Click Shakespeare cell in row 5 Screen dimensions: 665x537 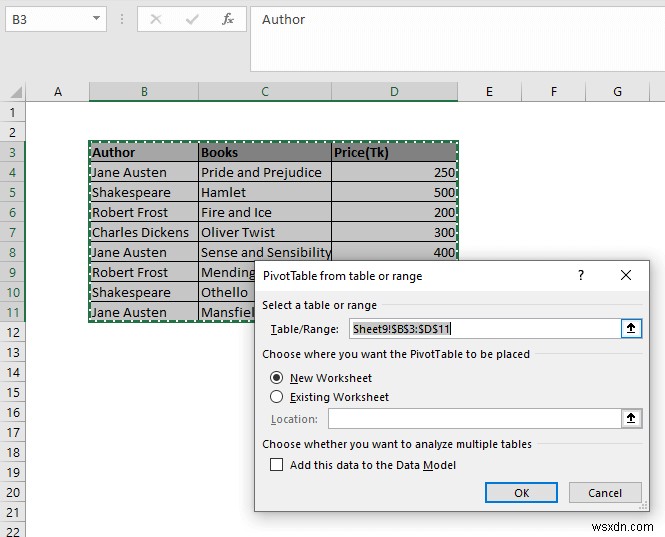[144, 192]
